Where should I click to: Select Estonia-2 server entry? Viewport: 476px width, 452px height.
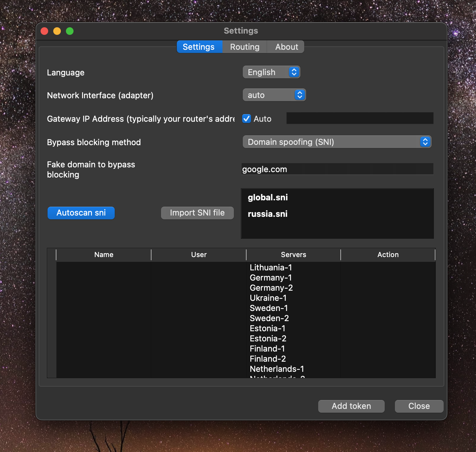[268, 339]
